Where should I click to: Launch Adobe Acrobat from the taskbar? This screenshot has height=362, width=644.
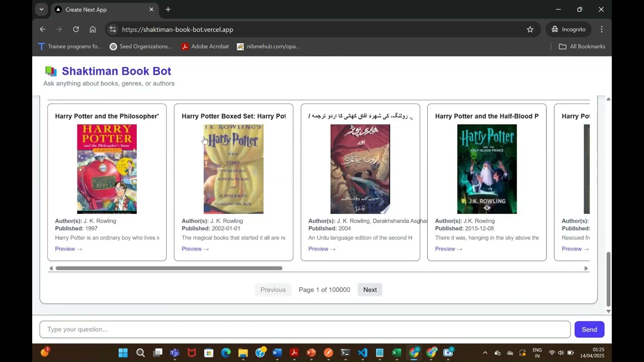[294, 352]
